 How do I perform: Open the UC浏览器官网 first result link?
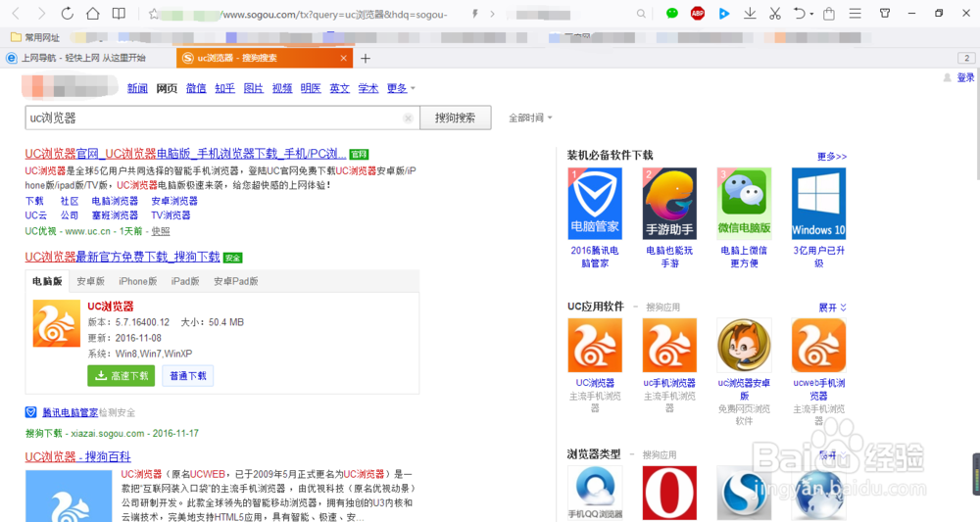tap(185, 154)
